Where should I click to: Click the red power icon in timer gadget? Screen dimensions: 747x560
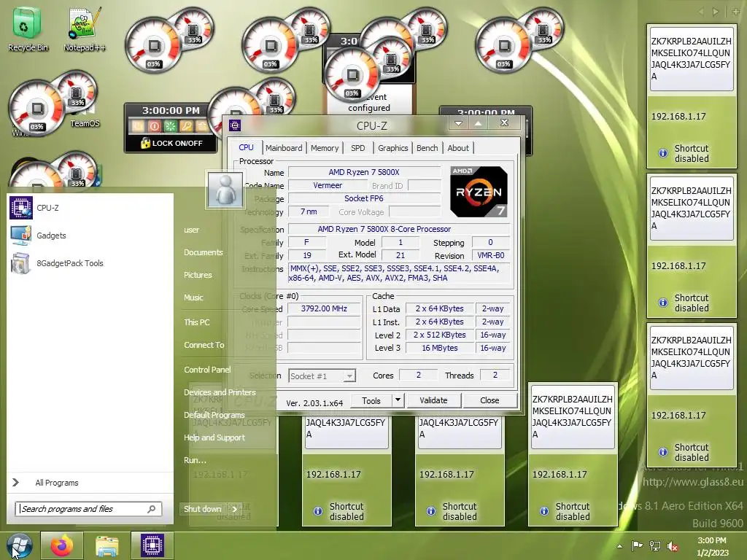(x=155, y=126)
